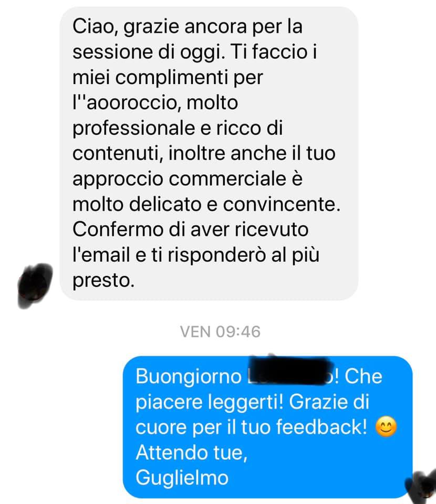Click the final word 'presto.'

[103, 280]
